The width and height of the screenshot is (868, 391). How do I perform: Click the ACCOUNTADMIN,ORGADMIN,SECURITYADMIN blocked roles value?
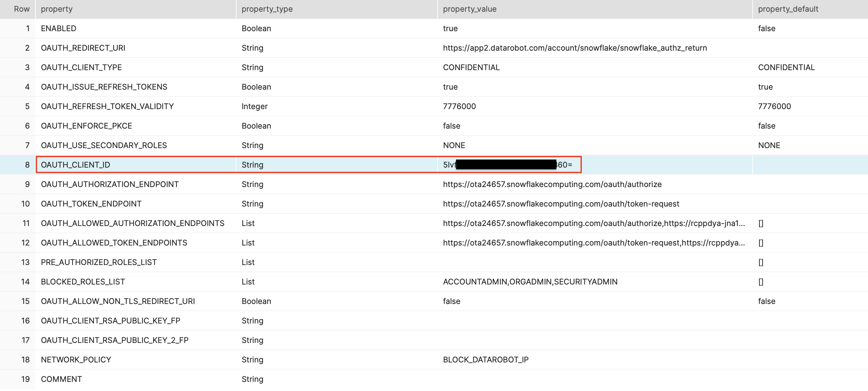point(530,282)
